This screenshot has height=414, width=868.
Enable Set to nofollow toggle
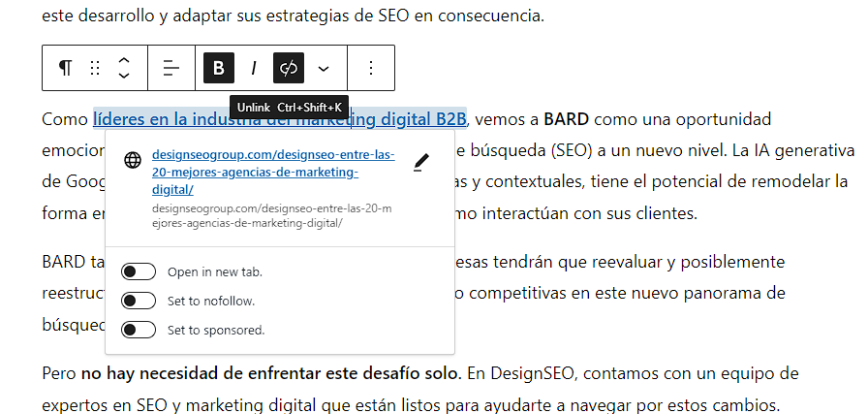(x=139, y=301)
